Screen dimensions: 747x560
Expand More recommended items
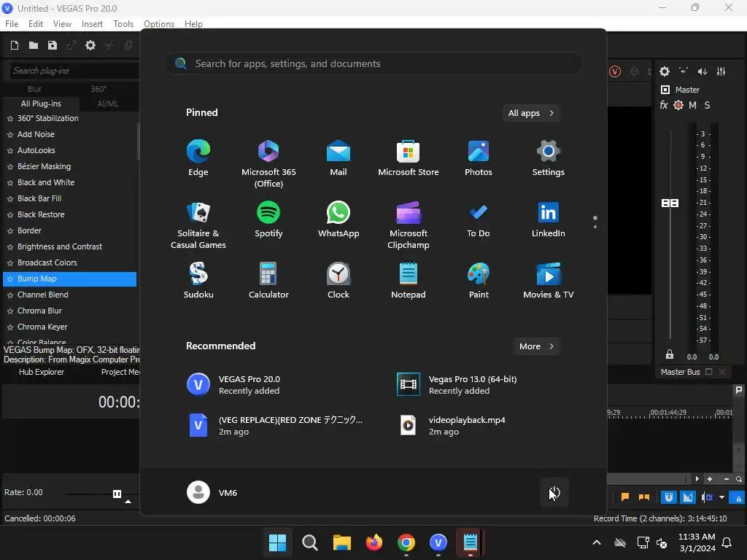[x=536, y=346]
